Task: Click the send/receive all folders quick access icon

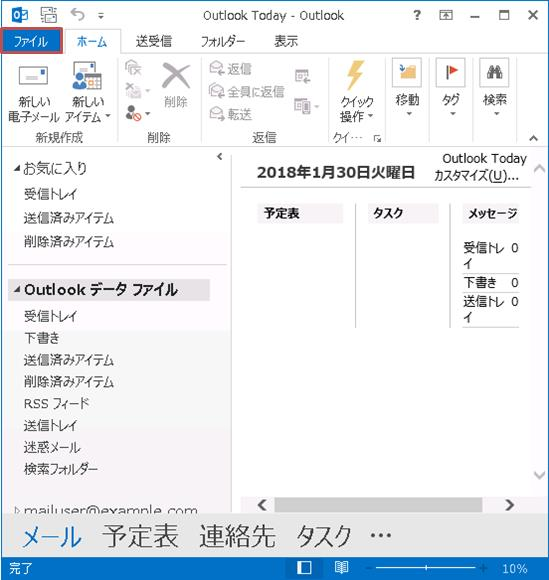Action: [x=48, y=15]
